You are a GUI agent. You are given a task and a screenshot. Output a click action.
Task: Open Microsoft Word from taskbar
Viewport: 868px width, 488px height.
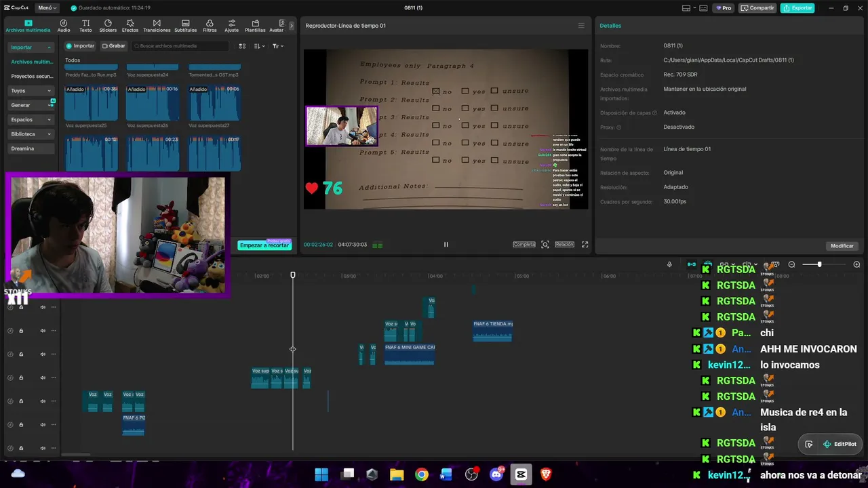tap(446, 474)
